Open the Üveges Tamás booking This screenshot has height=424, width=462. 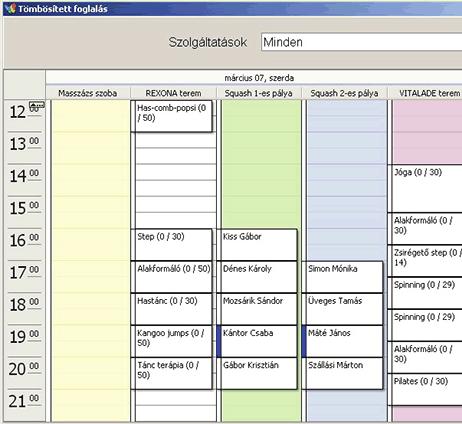(342, 309)
